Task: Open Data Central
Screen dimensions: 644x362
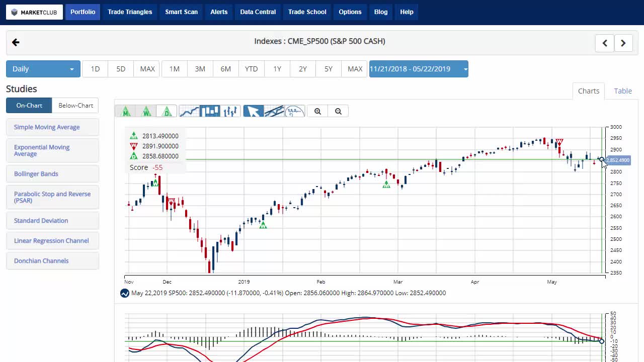Action: pos(258,12)
